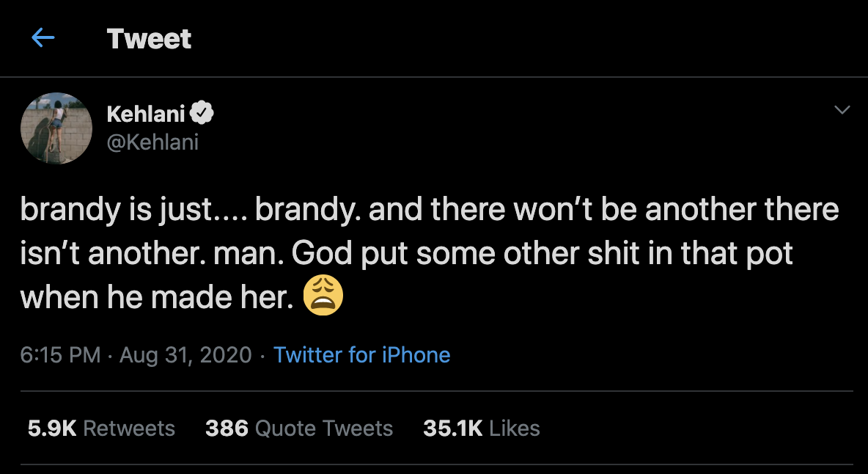The width and height of the screenshot is (868, 474).
Task: Click the blue back arrow
Action: [x=43, y=38]
